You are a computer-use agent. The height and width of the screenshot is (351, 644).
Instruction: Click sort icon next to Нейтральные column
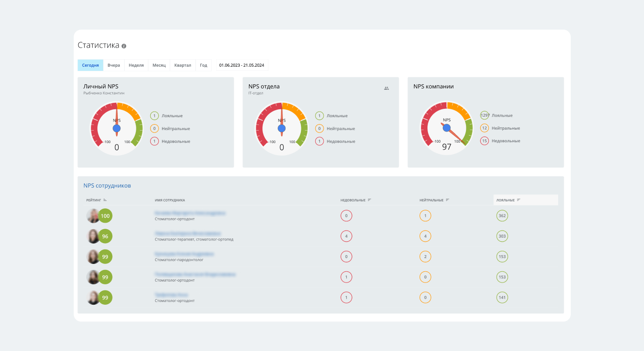[x=447, y=200]
